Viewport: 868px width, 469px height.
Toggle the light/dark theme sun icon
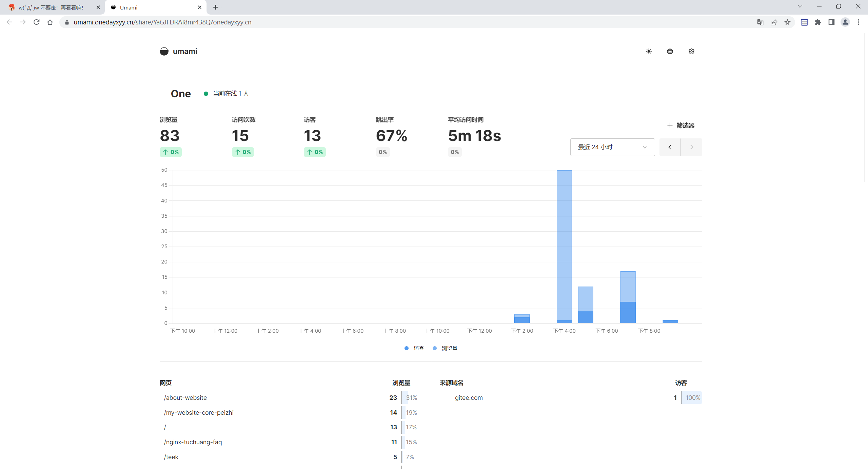point(648,51)
